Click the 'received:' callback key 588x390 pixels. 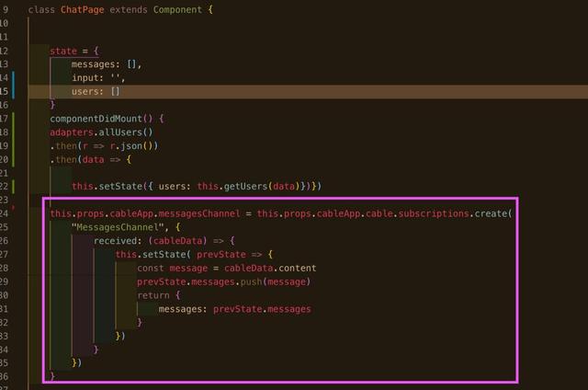(118, 241)
